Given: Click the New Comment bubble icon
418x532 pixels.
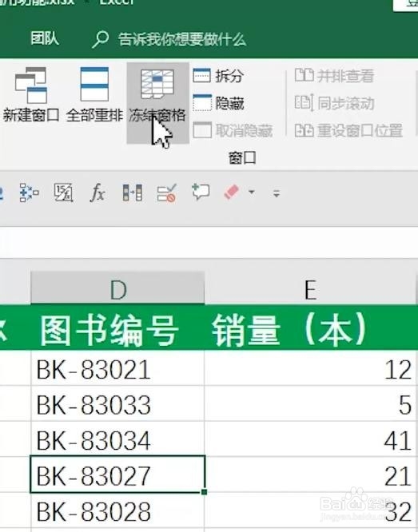Looking at the screenshot, I should 201,193.
